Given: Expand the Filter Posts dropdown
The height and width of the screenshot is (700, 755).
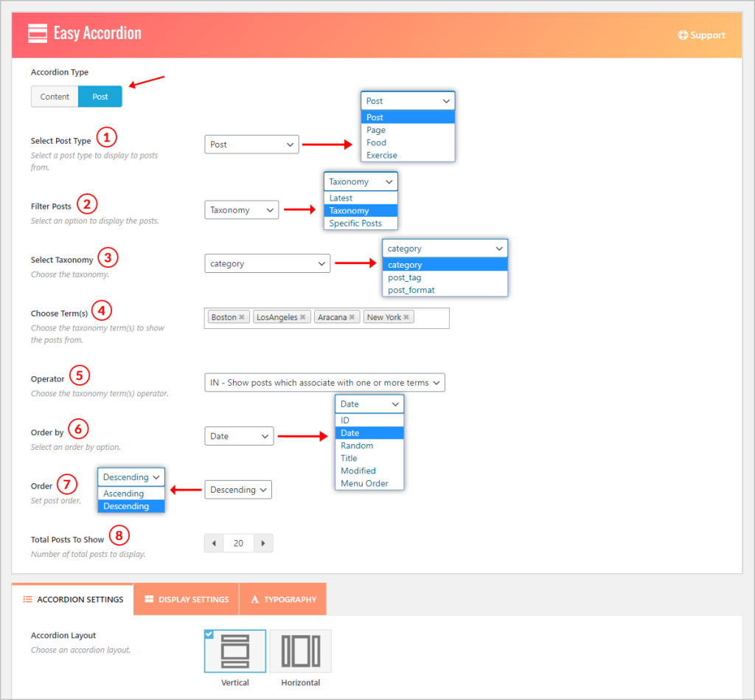Looking at the screenshot, I should (241, 210).
